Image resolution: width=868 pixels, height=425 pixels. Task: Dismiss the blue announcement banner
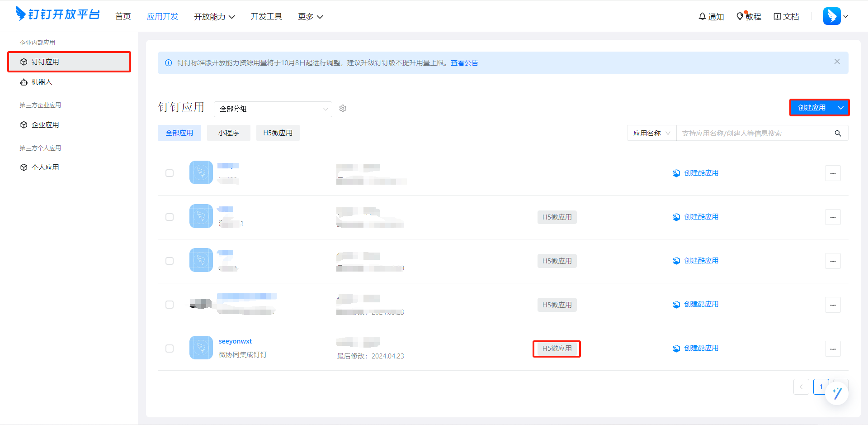[837, 62]
